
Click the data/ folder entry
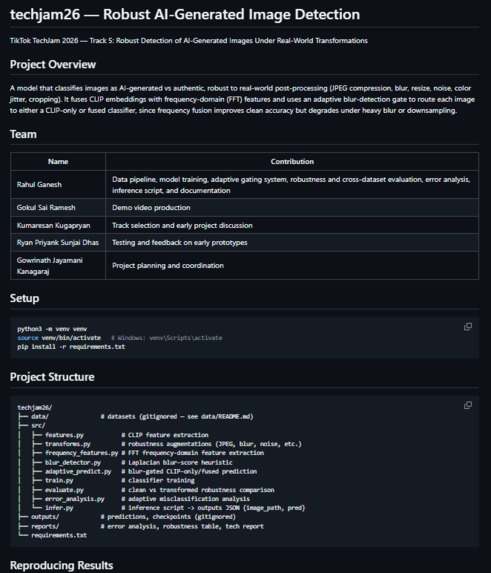[x=40, y=417]
